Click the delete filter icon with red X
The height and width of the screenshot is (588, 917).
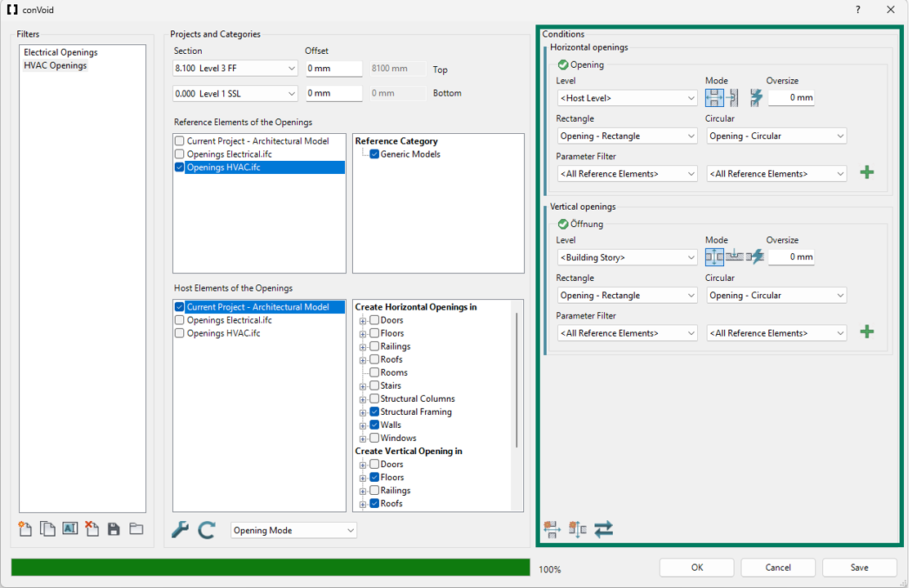[92, 529]
